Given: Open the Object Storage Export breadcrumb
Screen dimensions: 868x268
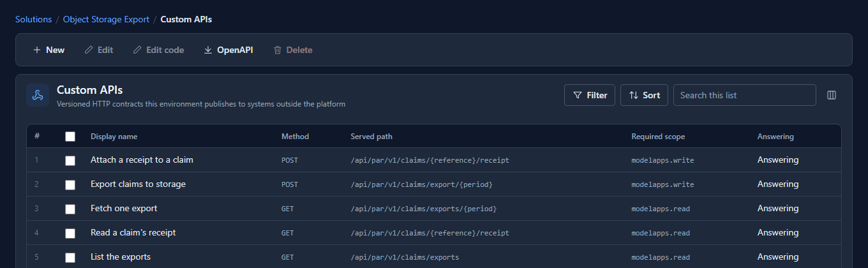Looking at the screenshot, I should tap(106, 19).
